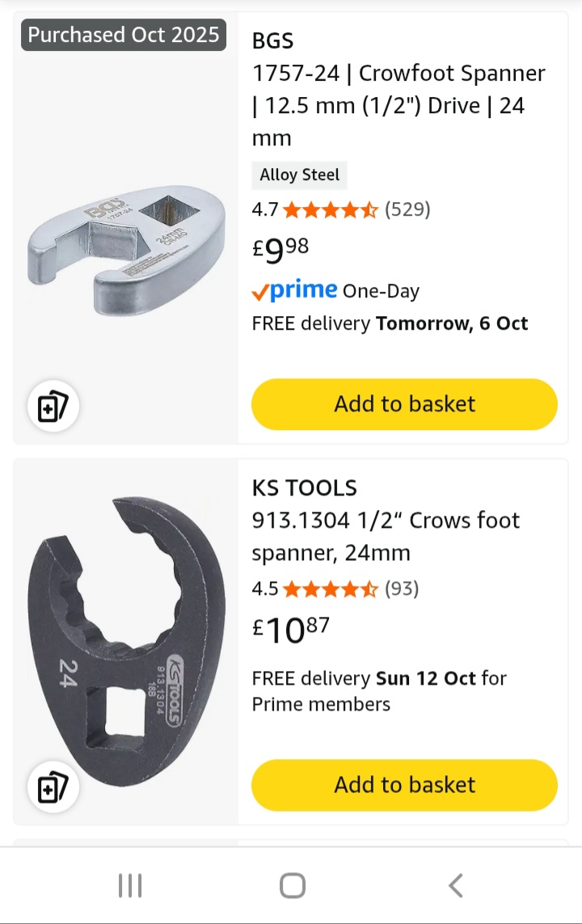Screen dimensions: 582x924
Task: View the BGS crowfoot spanner product image
Action: (x=125, y=251)
